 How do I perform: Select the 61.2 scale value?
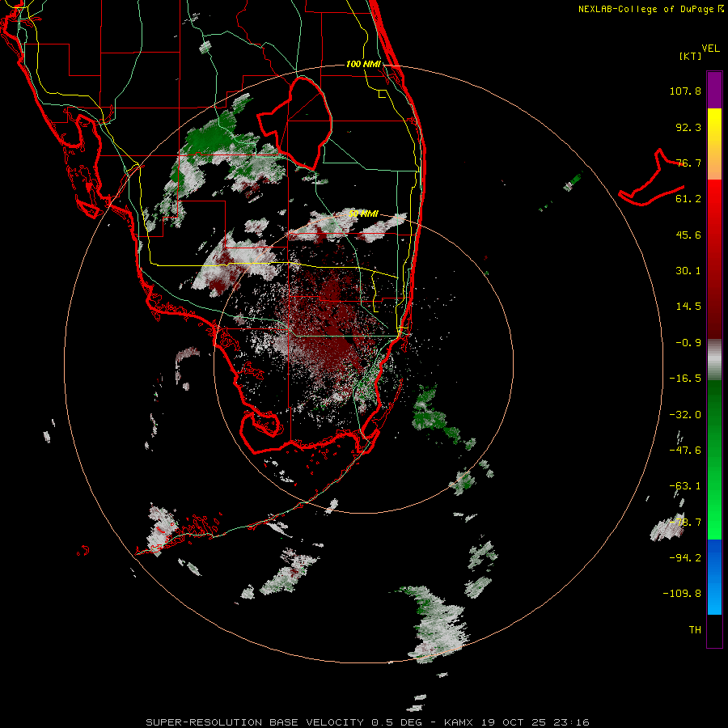(x=688, y=199)
